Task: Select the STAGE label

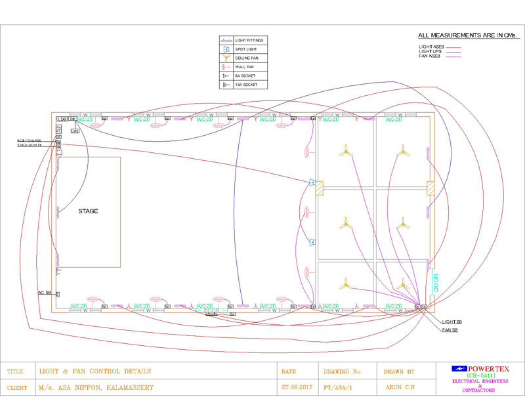Action: coord(88,211)
